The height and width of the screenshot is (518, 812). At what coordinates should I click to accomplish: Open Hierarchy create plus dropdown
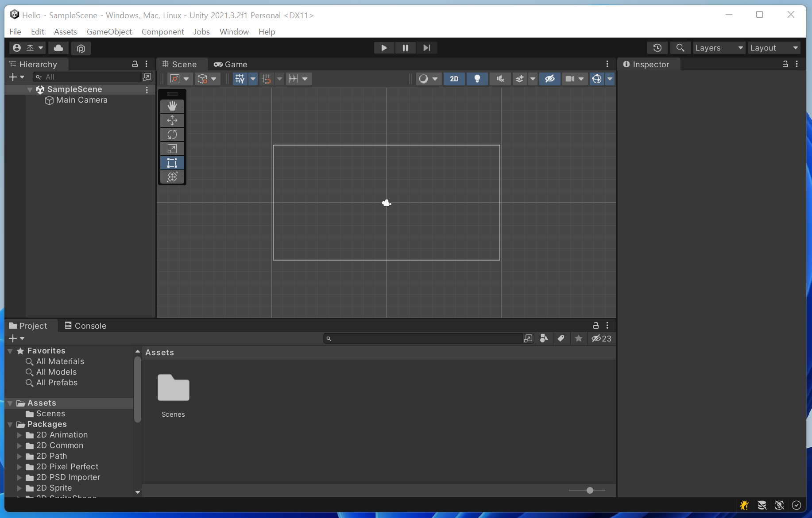pyautogui.click(x=17, y=77)
